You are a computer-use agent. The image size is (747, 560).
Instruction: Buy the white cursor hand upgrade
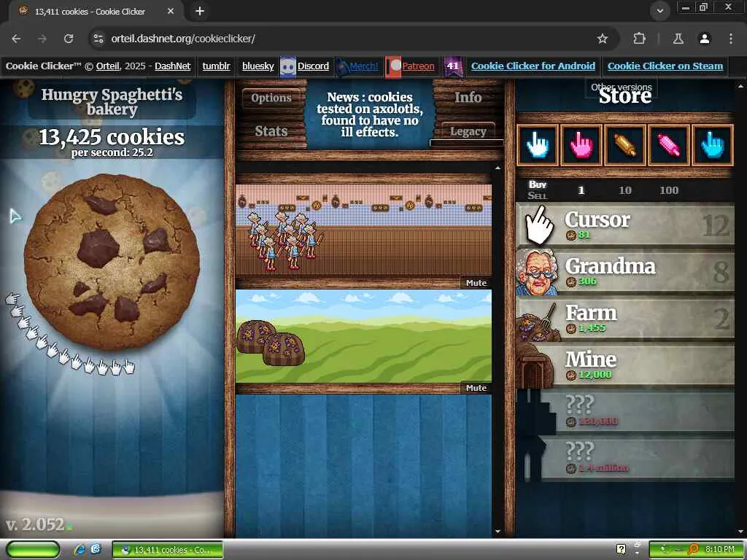point(538,145)
